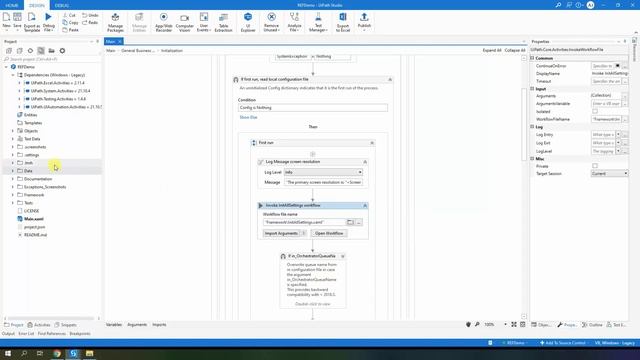
Task: Click Collapse All above the canvas
Action: (x=514, y=50)
